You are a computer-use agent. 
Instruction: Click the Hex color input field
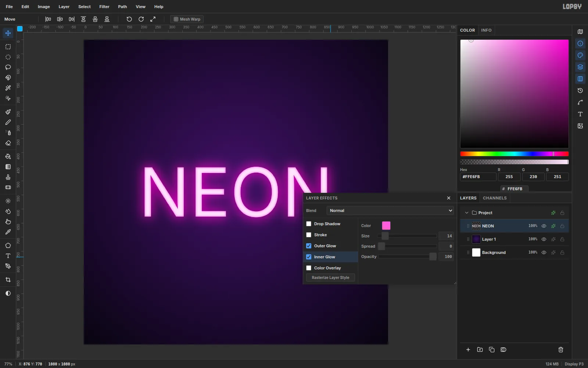point(478,177)
